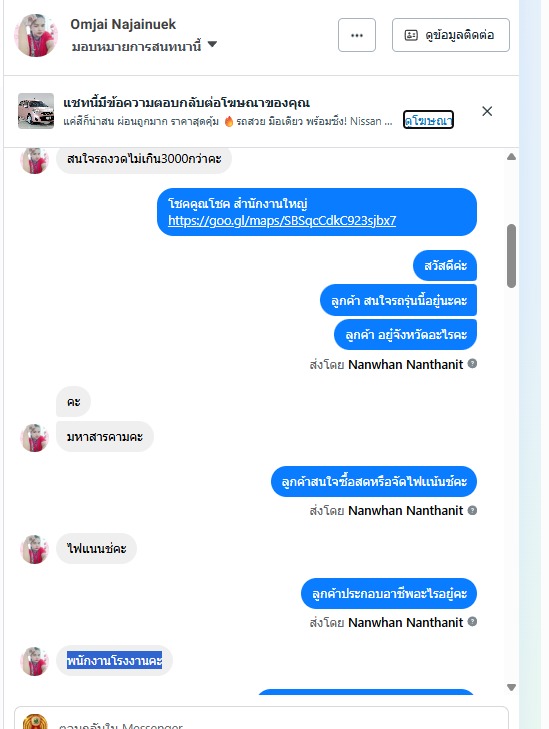Click sender avatar beside the 3000 installment message
Viewport: 549px width, 729px height.
(x=34, y=160)
